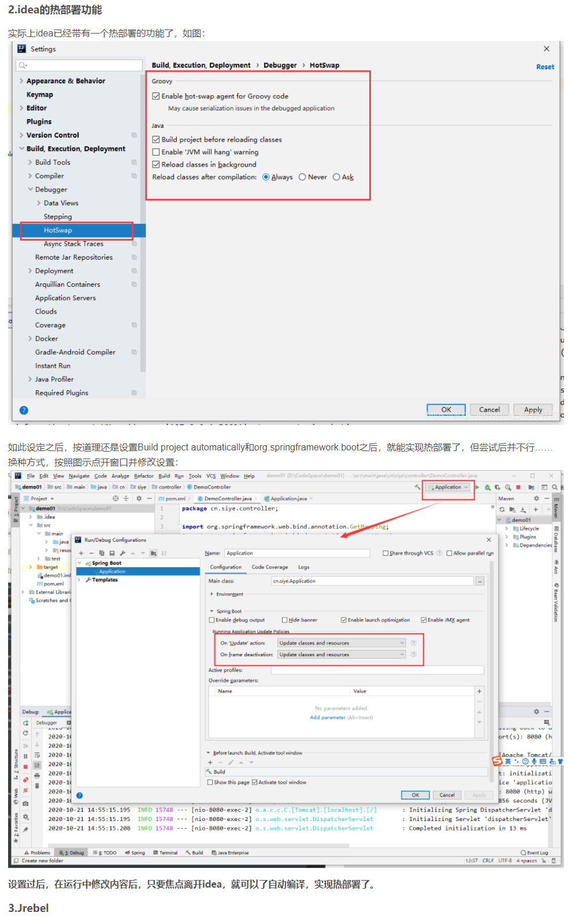The image size is (568, 924).
Task: Click OK in Run/Debug Configurations dialog
Action: (x=415, y=795)
